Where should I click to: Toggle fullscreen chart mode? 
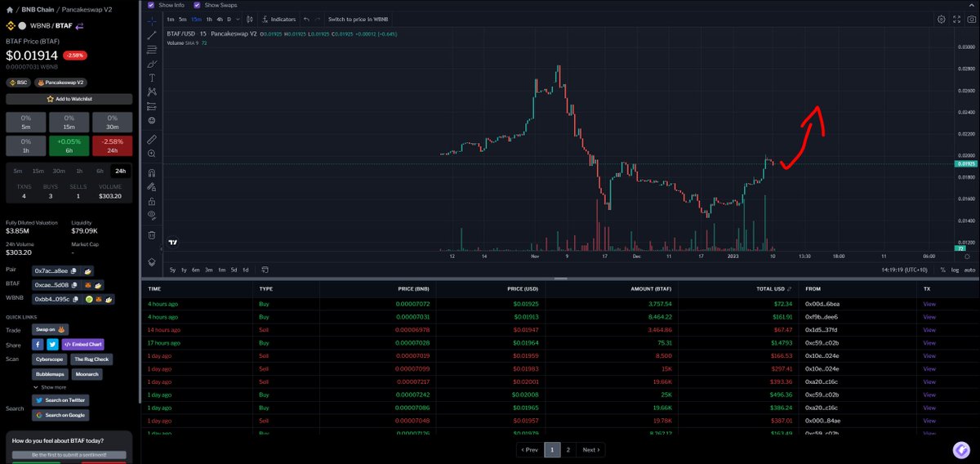pyautogui.click(x=956, y=19)
